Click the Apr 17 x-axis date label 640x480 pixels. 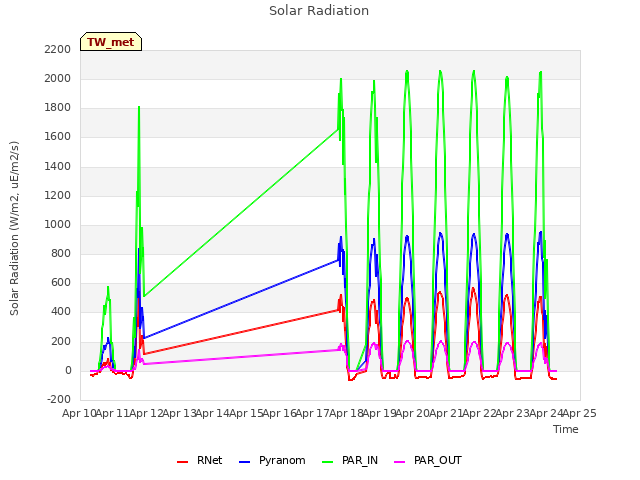pos(313,413)
